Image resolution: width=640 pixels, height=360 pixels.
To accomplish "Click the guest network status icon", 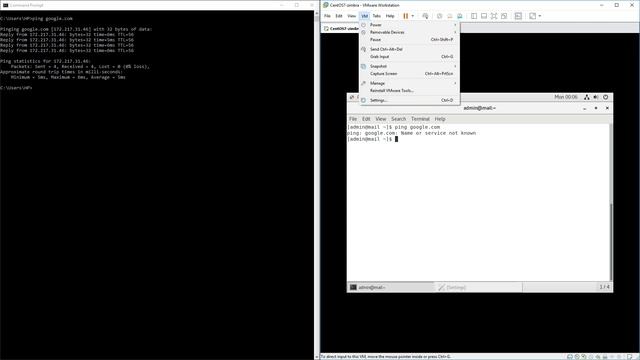I will (587, 97).
